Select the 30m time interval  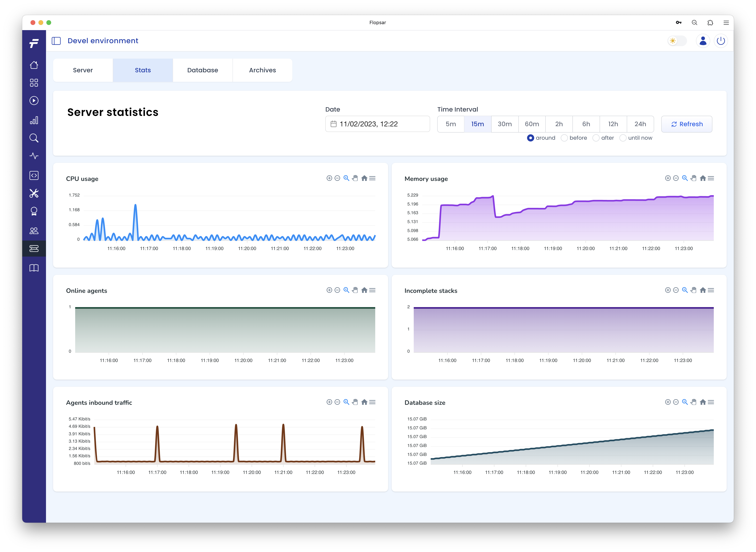[x=504, y=124]
